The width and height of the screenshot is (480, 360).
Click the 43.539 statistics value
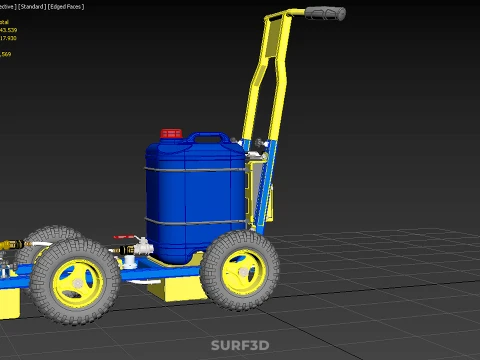tap(8, 30)
